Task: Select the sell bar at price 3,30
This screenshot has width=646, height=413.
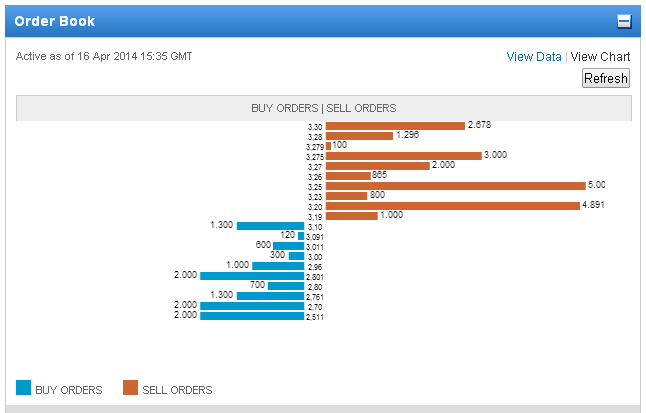Action: (396, 126)
